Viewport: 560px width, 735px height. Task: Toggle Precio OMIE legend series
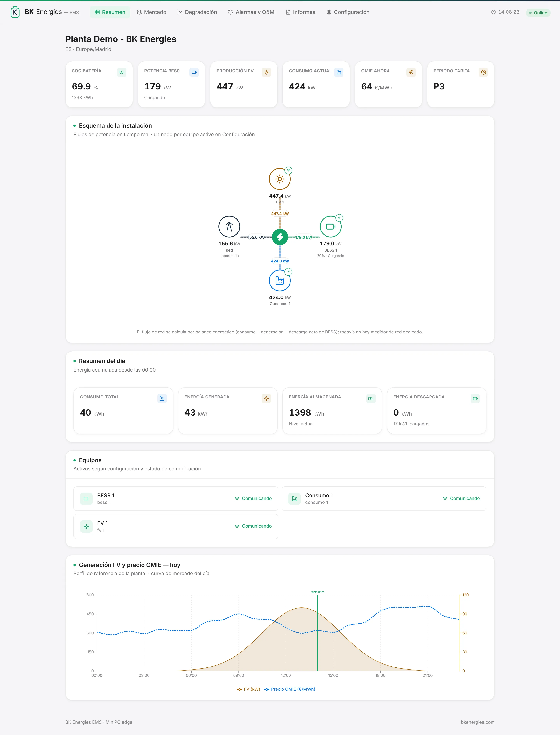tap(290, 689)
